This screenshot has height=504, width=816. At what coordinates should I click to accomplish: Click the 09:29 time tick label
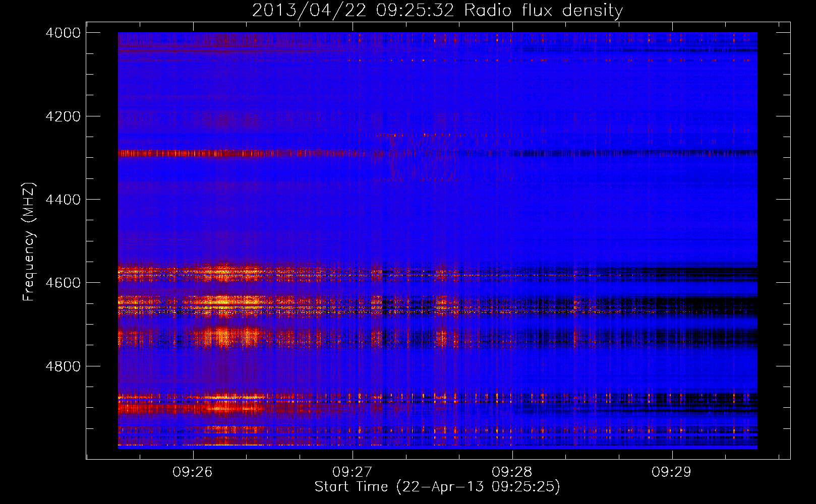pyautogui.click(x=672, y=472)
